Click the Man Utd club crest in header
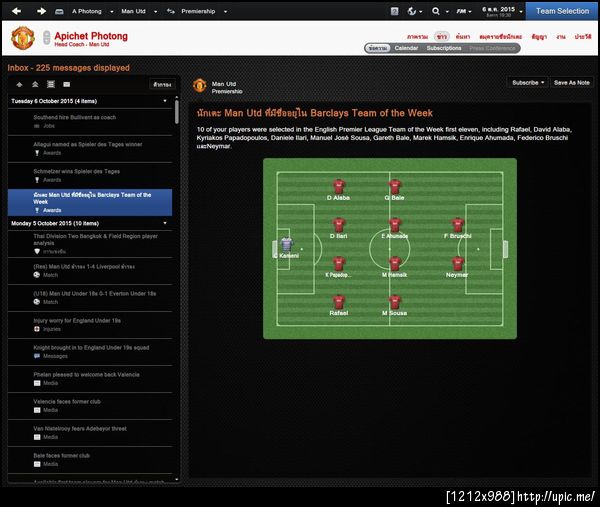 (x=23, y=38)
